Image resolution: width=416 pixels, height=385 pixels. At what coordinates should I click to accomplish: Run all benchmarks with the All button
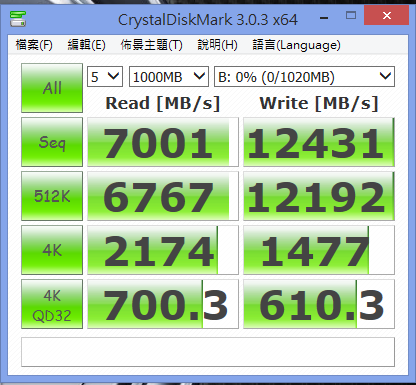pyautogui.click(x=52, y=88)
